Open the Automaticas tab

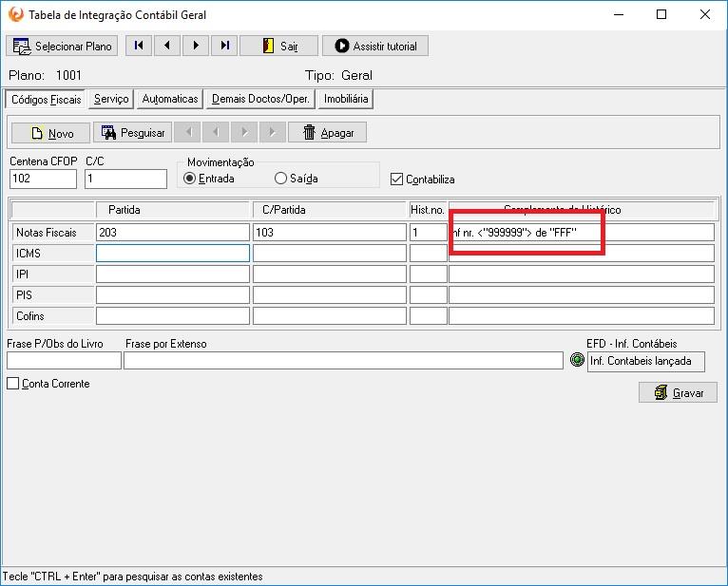[x=170, y=99]
